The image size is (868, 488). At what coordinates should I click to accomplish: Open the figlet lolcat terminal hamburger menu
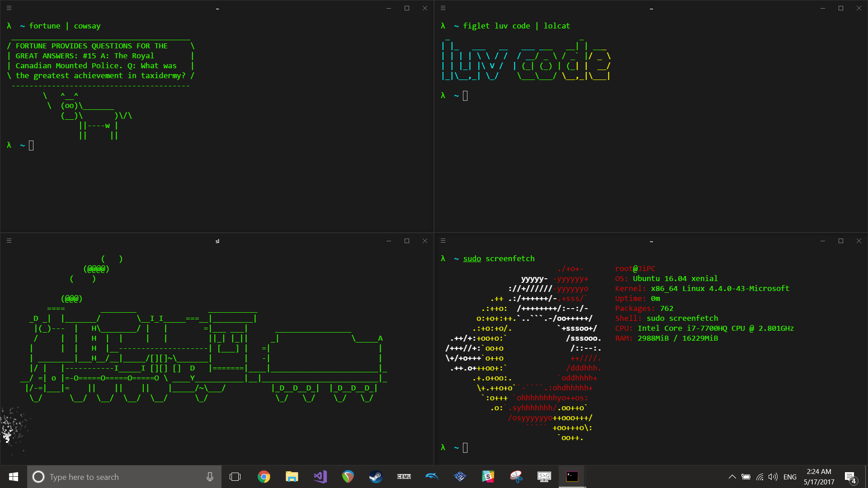[443, 8]
